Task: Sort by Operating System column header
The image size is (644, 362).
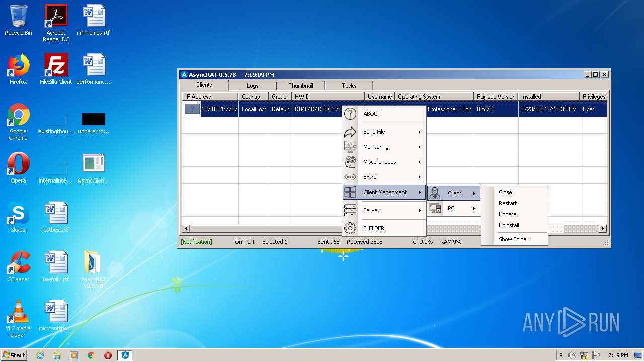Action: [434, 97]
